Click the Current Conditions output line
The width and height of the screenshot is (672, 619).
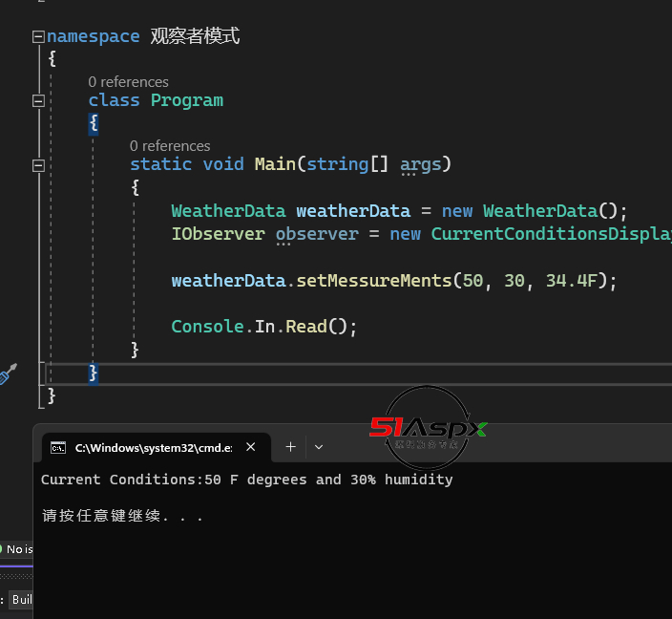tap(246, 480)
